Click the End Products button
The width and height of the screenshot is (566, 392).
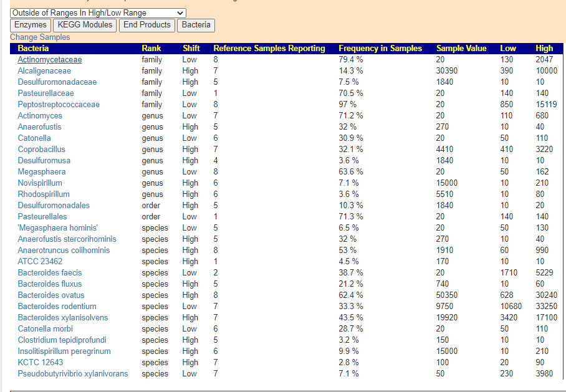(146, 25)
